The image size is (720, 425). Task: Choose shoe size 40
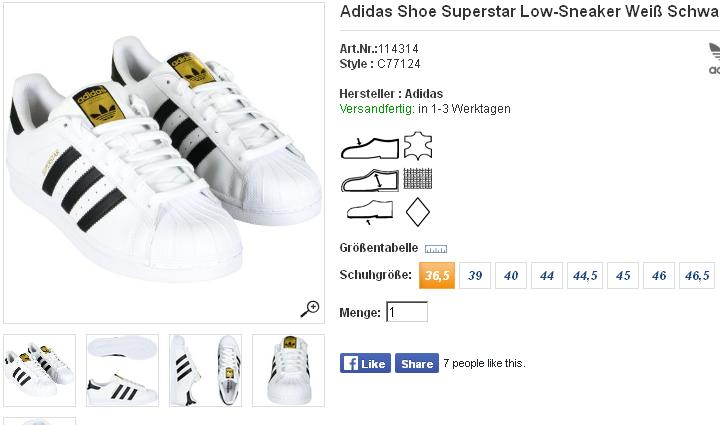(511, 276)
